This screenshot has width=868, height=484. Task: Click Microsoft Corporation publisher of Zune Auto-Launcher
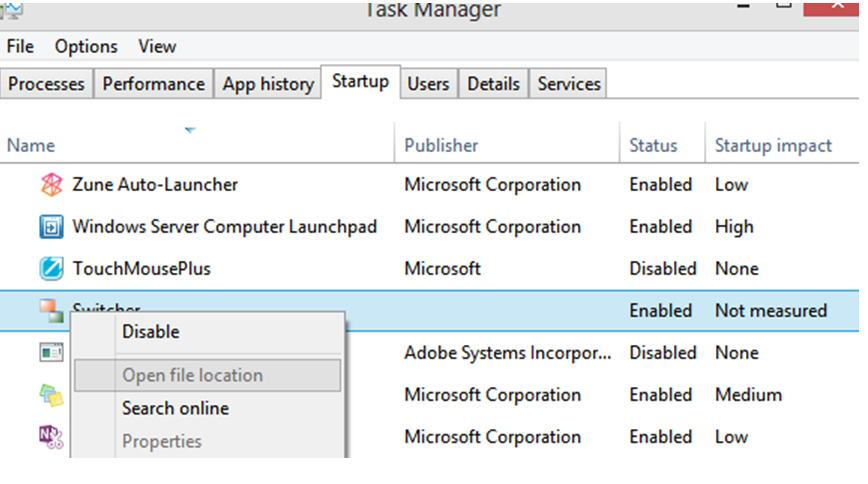(493, 184)
